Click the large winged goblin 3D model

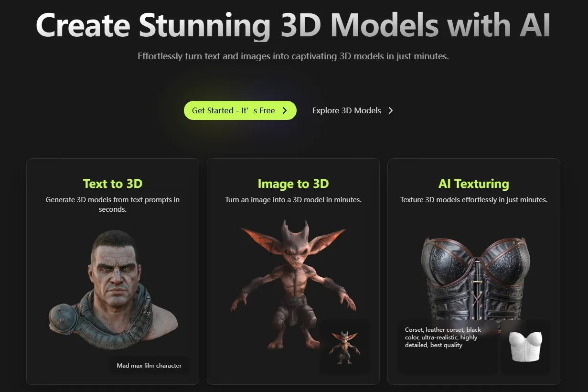pos(293,284)
